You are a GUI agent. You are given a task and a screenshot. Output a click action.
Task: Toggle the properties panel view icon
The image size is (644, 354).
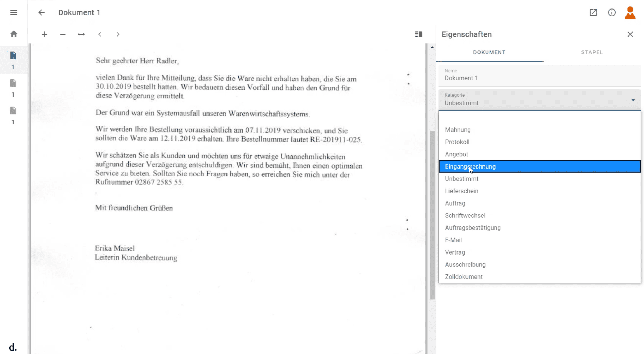tap(419, 34)
